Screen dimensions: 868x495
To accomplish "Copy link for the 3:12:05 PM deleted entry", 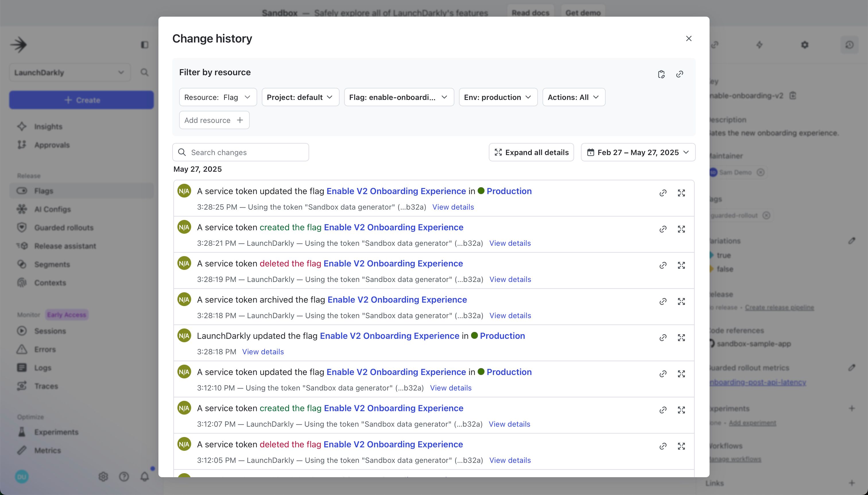I will [x=663, y=446].
